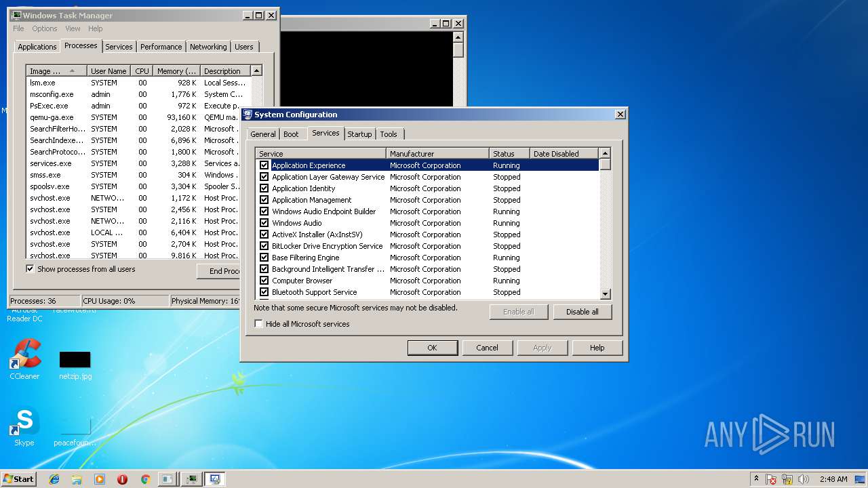Uncheck Windows Audio Endpoint Builder service
868x488 pixels.
tap(264, 211)
